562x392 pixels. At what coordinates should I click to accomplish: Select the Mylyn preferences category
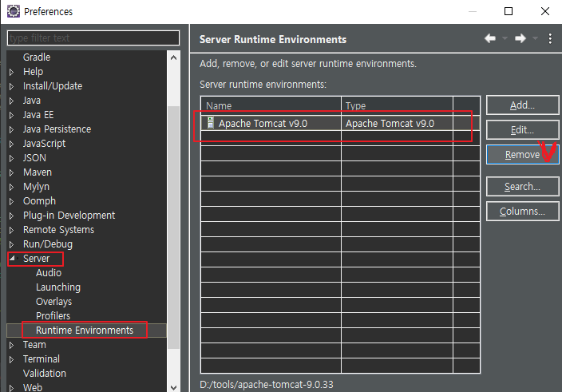click(x=36, y=186)
